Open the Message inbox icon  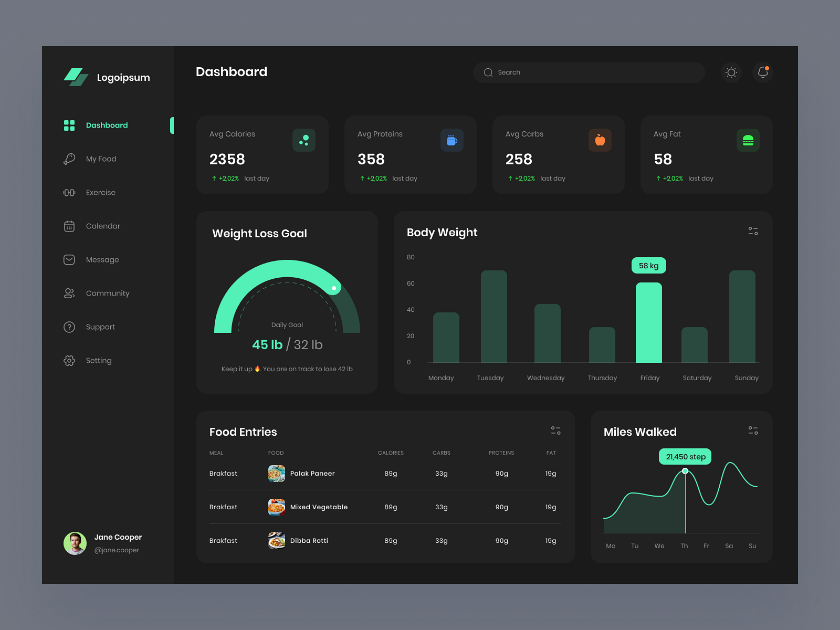(x=69, y=259)
